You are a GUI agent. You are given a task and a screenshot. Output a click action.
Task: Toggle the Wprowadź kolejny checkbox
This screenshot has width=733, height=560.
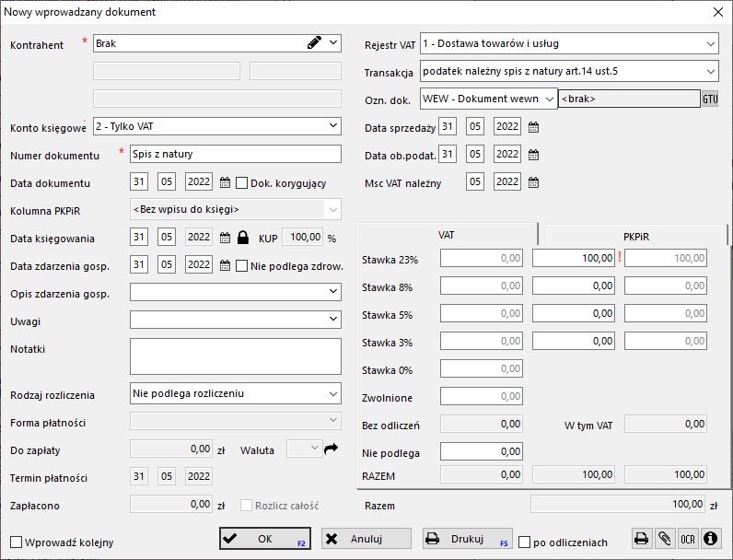(x=17, y=542)
